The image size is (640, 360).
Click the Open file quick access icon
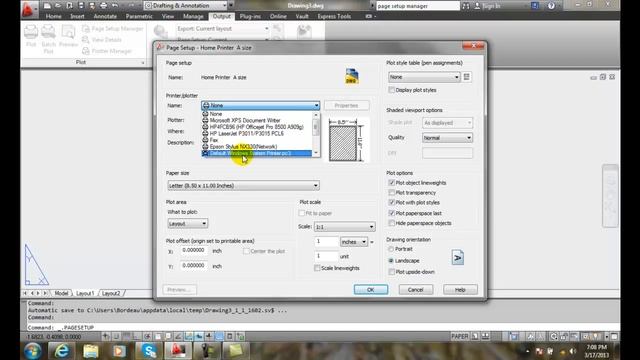coord(58,6)
